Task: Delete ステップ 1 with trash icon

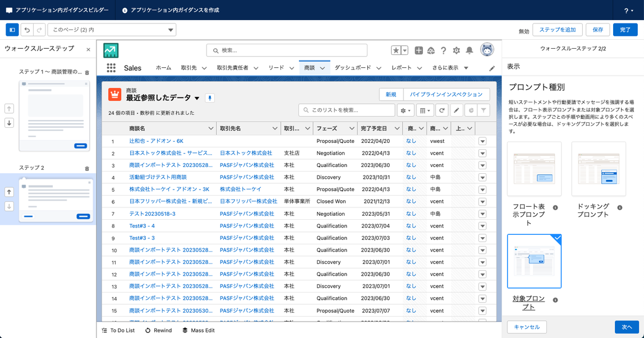Action: coord(87,73)
